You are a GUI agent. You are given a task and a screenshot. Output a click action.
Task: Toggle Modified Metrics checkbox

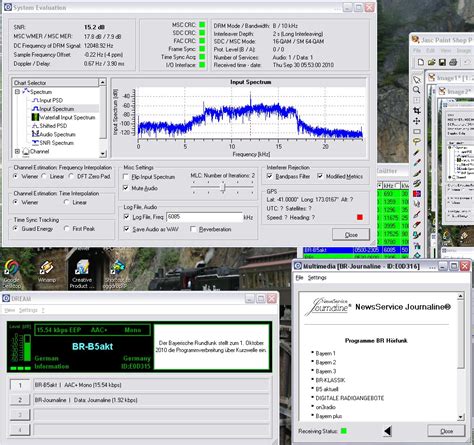click(x=320, y=176)
